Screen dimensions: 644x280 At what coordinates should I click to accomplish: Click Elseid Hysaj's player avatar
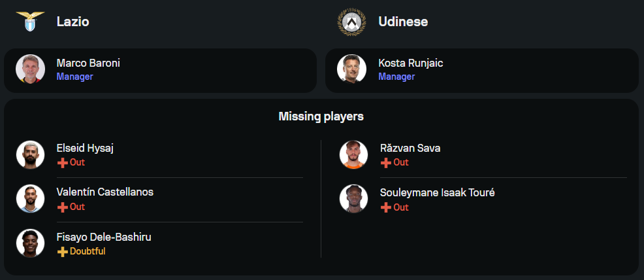pyautogui.click(x=31, y=155)
